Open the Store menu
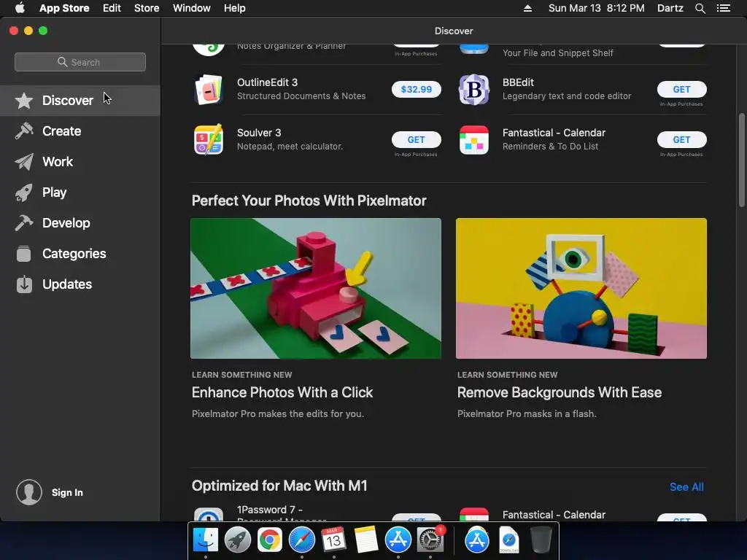 click(147, 8)
